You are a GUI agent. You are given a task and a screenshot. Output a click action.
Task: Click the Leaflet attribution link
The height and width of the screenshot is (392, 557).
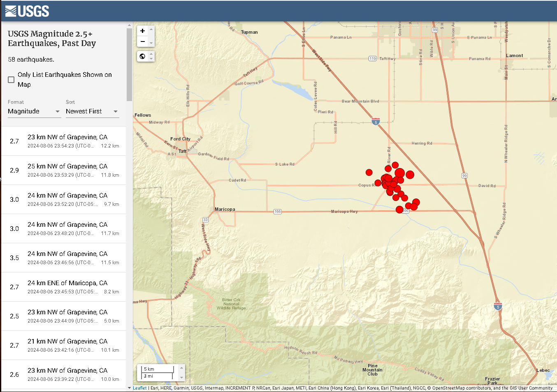click(x=140, y=388)
